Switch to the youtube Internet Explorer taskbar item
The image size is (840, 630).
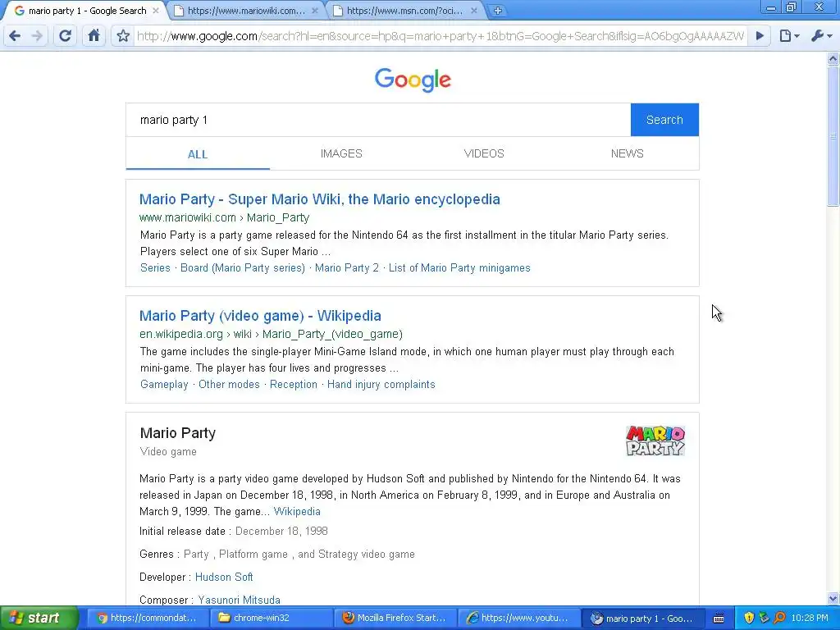518,619
